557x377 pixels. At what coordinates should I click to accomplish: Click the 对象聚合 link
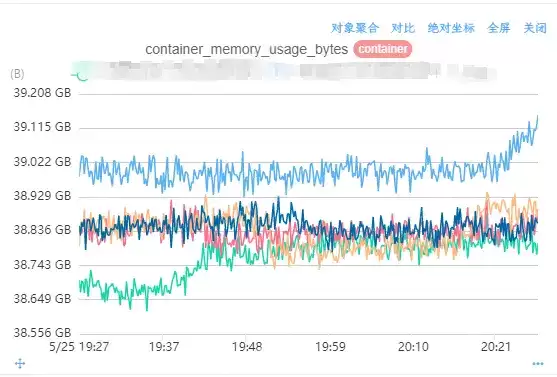[x=355, y=28]
